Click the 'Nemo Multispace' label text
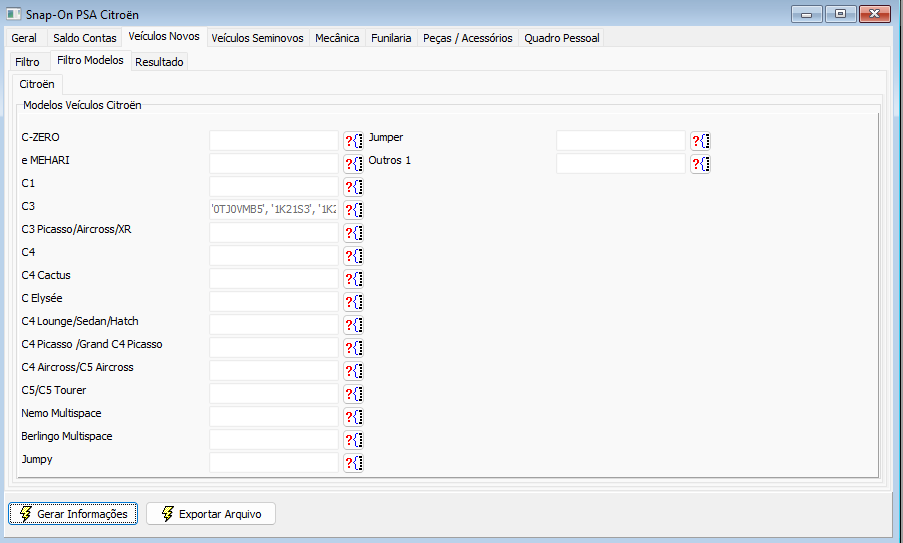Viewport: 903px width, 543px height. click(x=61, y=413)
